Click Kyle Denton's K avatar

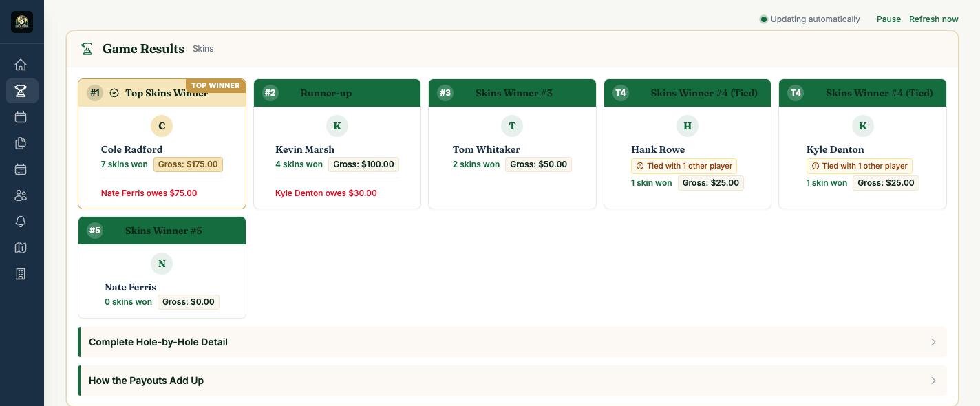pyautogui.click(x=862, y=126)
